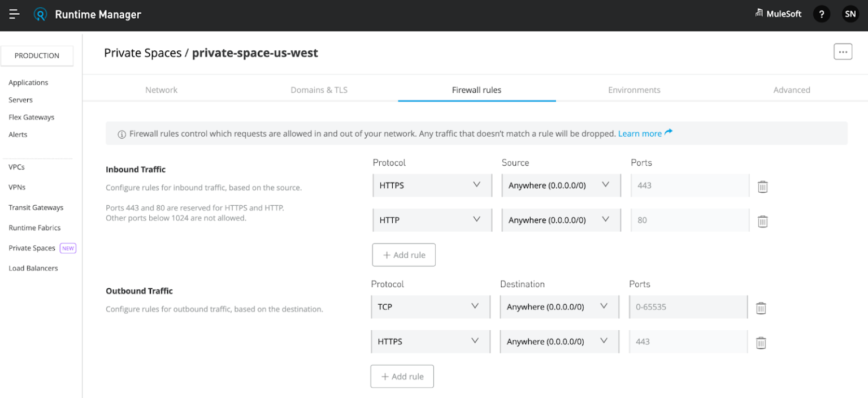Open the inbound HTTPS protocol dropdown
This screenshot has height=398, width=868.
[x=432, y=185]
